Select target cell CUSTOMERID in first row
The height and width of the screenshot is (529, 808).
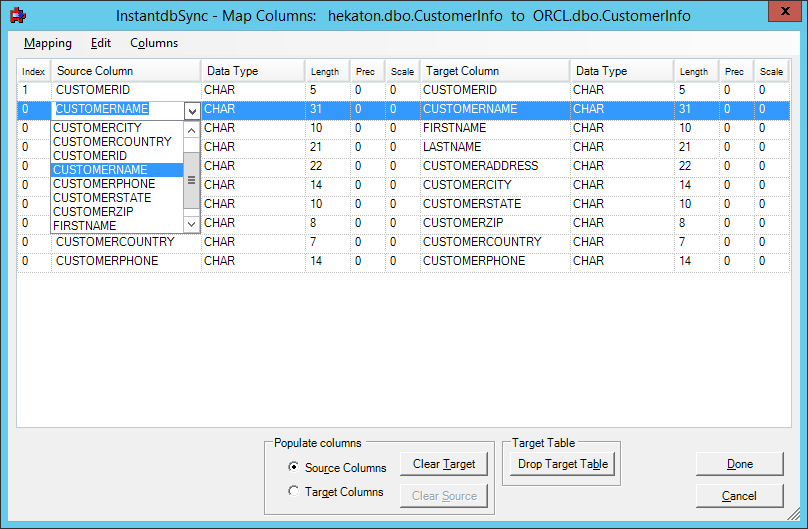pos(495,90)
